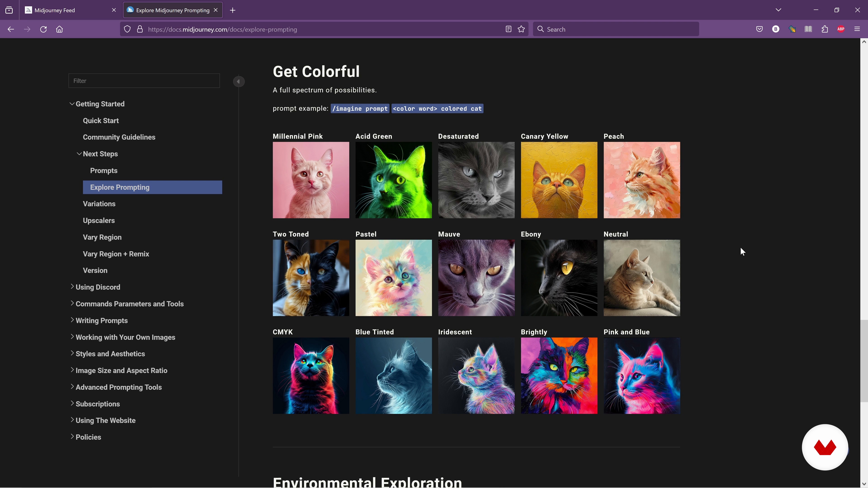Viewport: 868px width, 488px height.
Task: Open the Vary Region page
Action: click(x=102, y=237)
